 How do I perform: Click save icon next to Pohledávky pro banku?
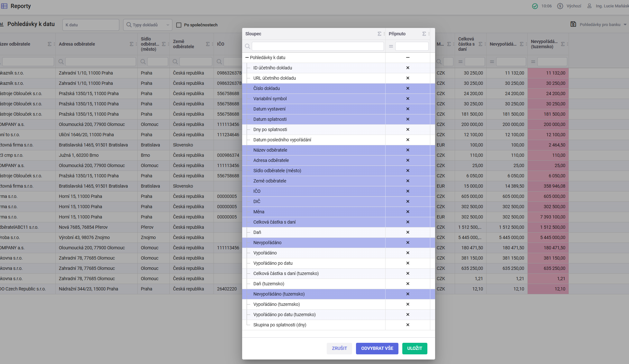point(573,24)
